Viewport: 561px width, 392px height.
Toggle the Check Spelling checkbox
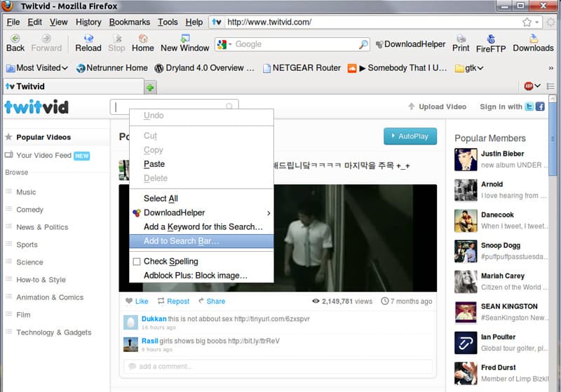click(x=137, y=262)
